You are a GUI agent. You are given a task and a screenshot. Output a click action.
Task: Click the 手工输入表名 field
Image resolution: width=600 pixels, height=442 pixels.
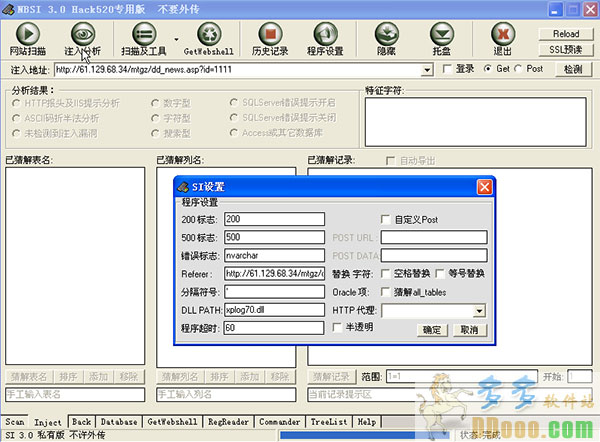75,395
